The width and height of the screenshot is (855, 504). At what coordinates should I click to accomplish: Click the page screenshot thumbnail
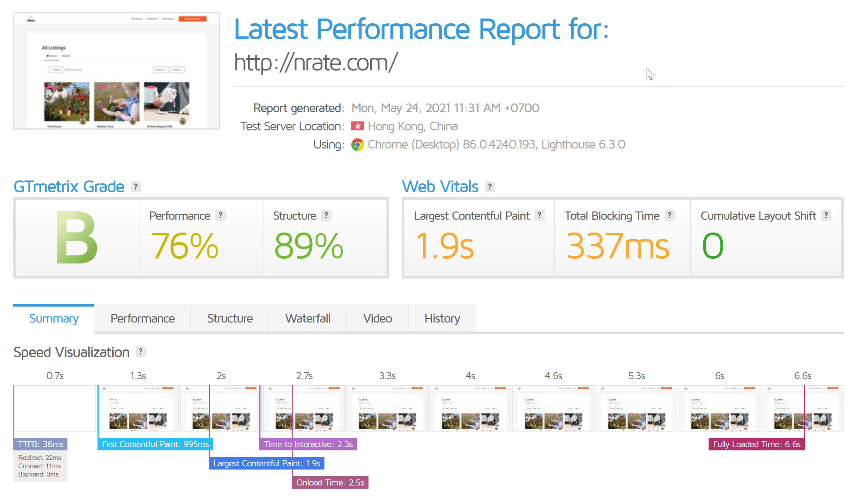117,71
